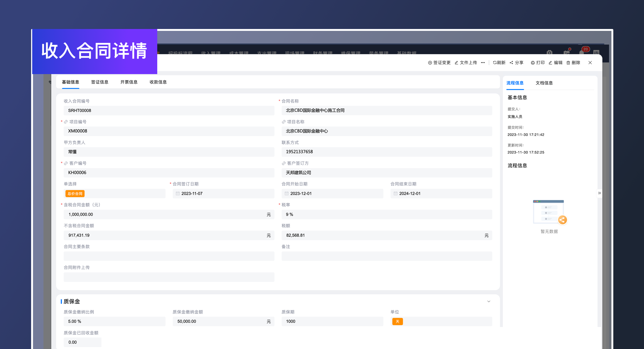Click the 编辑 pencil button
Image resolution: width=644 pixels, height=349 pixels.
point(555,63)
